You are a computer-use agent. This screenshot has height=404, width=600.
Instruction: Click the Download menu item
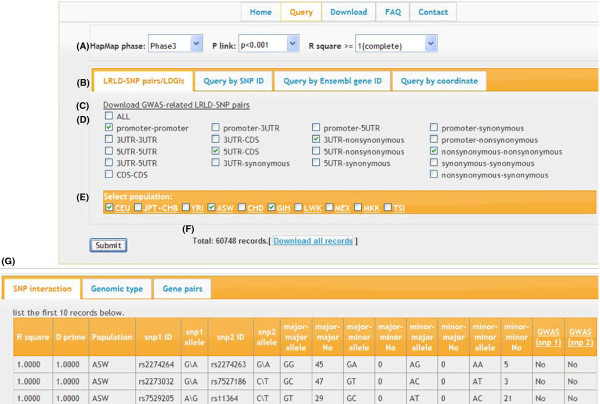pos(348,12)
